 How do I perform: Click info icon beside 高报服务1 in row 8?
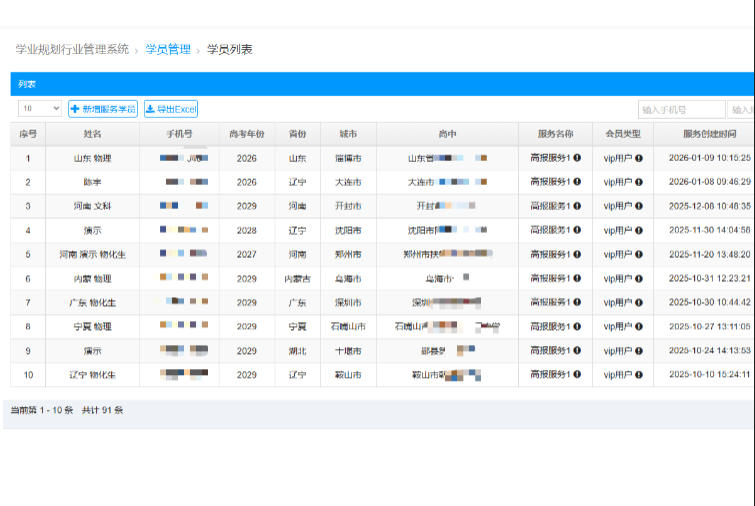pos(577,326)
